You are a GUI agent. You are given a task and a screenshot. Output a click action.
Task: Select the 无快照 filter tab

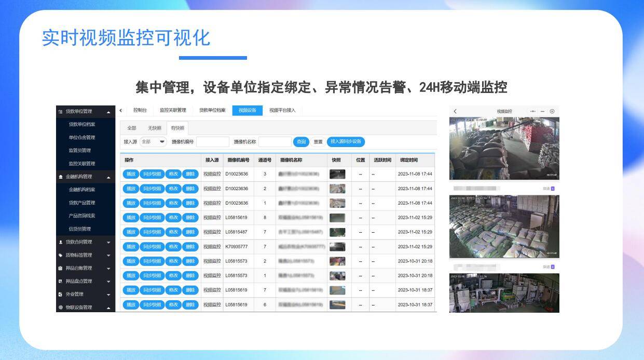click(155, 128)
